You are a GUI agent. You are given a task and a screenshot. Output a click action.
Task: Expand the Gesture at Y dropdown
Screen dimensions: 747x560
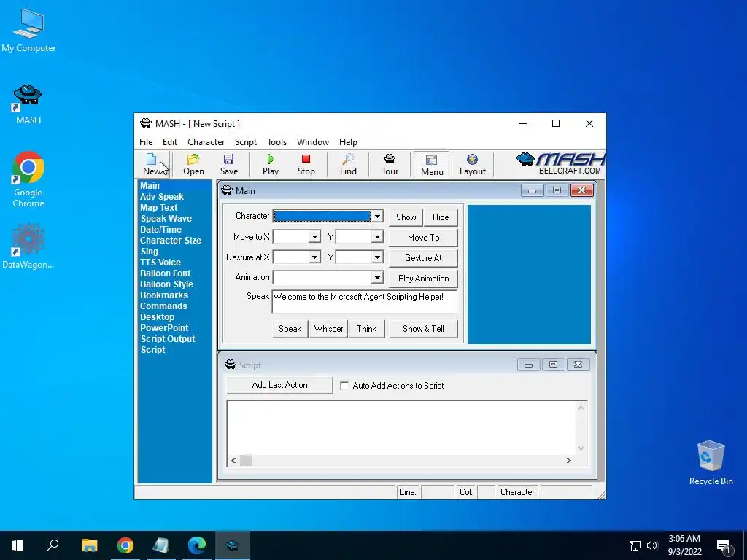pos(377,257)
